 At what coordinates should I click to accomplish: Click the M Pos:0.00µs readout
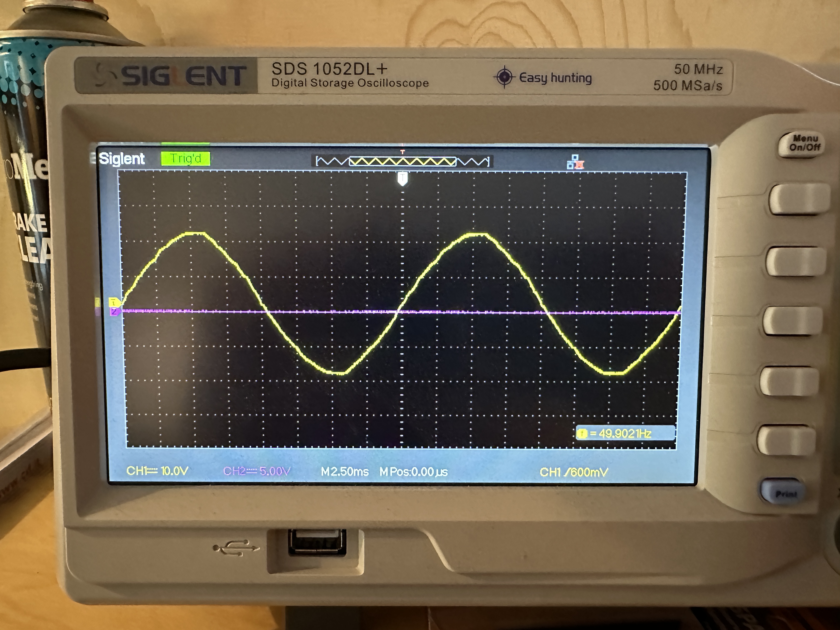tap(414, 472)
